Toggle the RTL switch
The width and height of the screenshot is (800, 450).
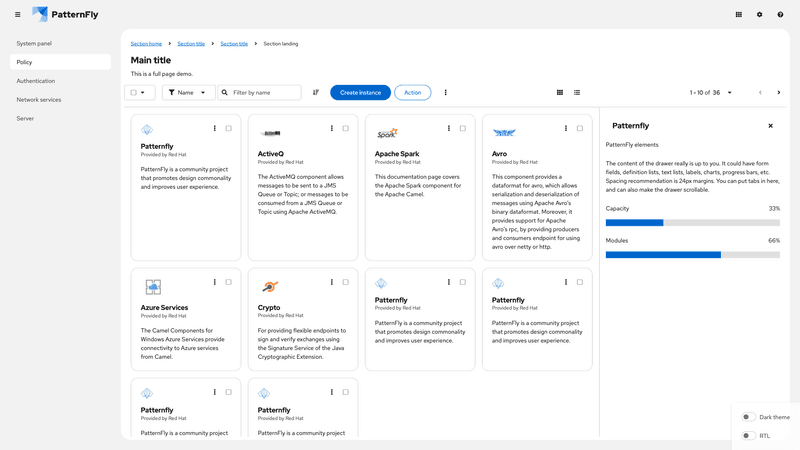(748, 436)
